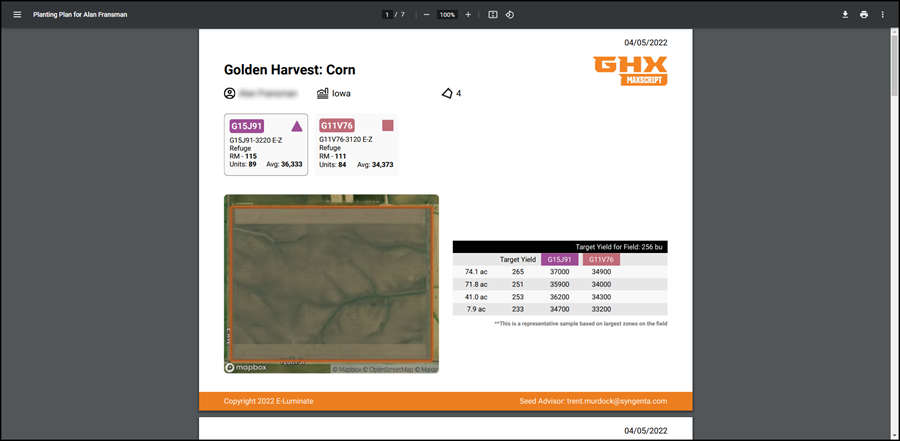Viewport: 900px width, 441px height.
Task: Click the Golden Harvest: Corn heading
Action: pos(289,70)
